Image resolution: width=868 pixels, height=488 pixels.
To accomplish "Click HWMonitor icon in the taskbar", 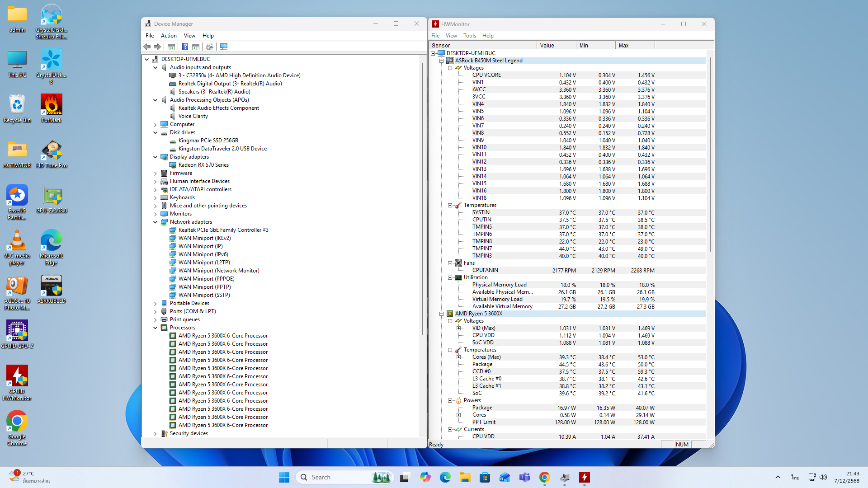I will coord(584,477).
